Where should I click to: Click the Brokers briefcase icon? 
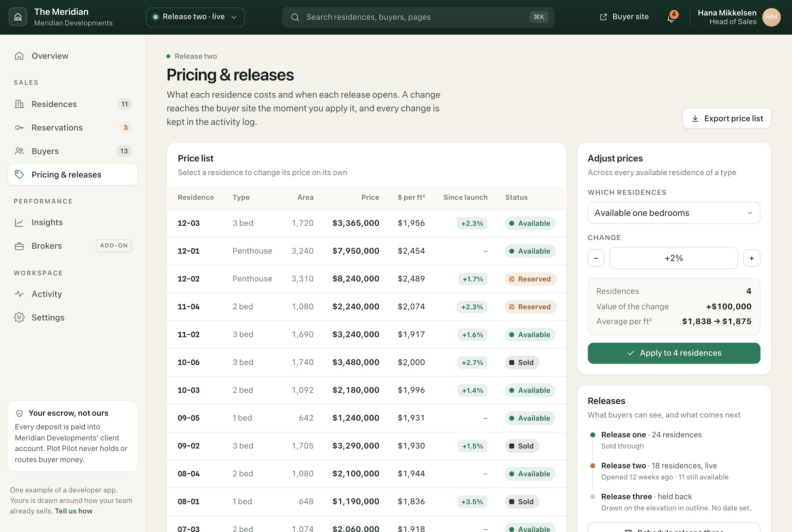[x=19, y=246]
